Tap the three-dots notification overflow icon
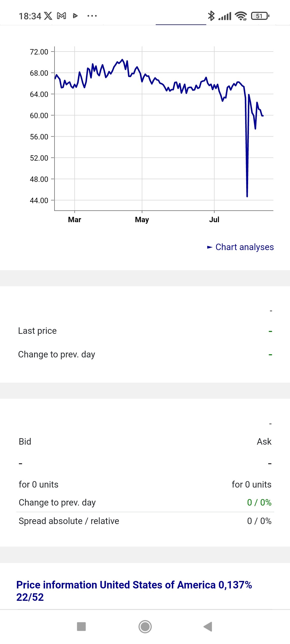290x644 pixels. [x=92, y=16]
